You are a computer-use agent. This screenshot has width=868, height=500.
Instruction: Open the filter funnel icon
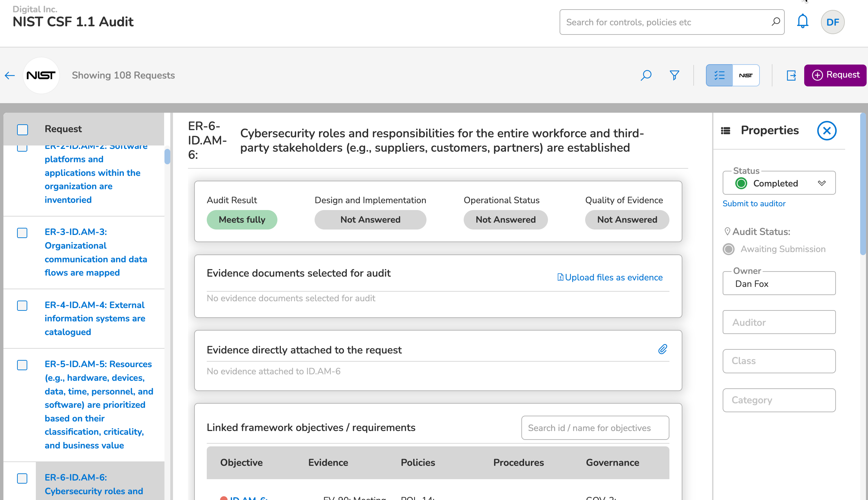point(674,75)
